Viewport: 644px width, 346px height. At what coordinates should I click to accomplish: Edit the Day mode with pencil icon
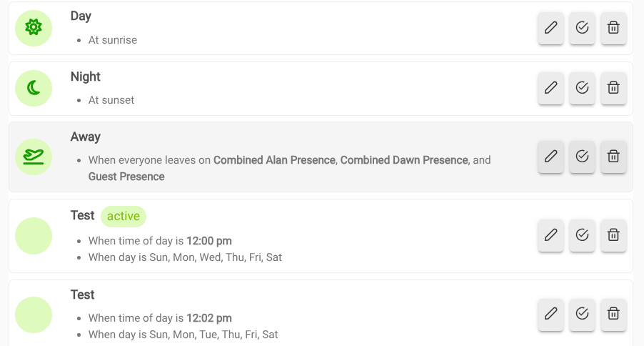550,29
